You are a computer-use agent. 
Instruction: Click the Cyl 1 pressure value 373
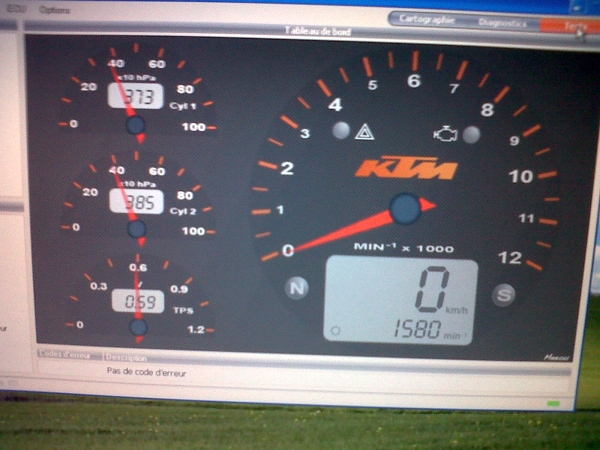pyautogui.click(x=136, y=96)
